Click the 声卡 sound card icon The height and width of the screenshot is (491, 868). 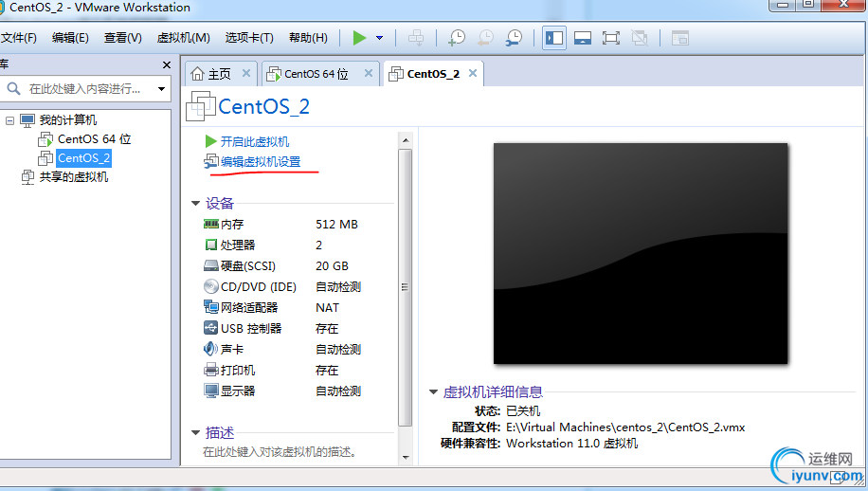coord(211,349)
